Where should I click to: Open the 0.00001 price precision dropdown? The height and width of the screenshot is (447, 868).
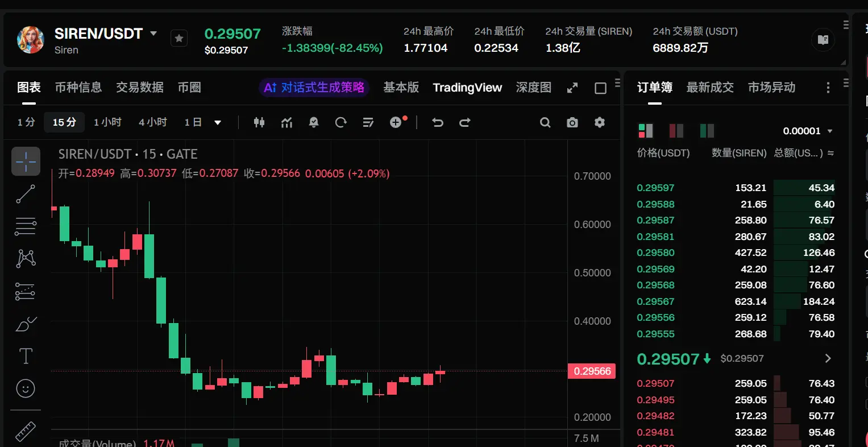808,131
